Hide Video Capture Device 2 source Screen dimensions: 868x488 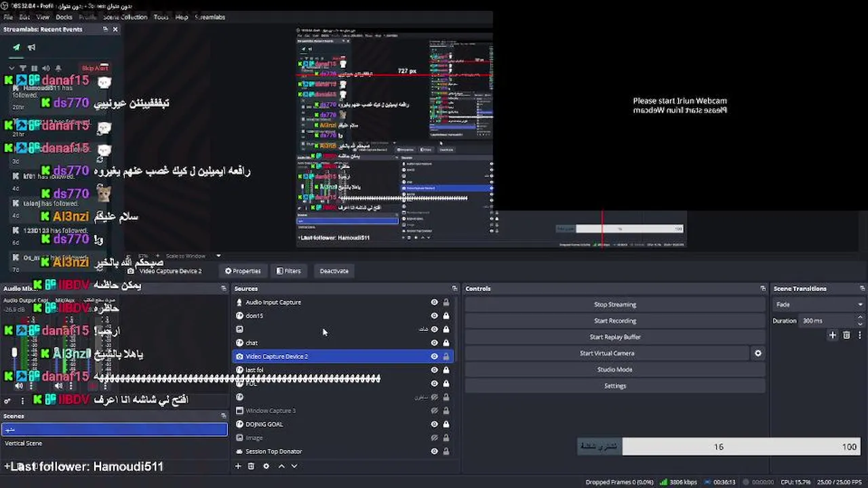pyautogui.click(x=435, y=357)
